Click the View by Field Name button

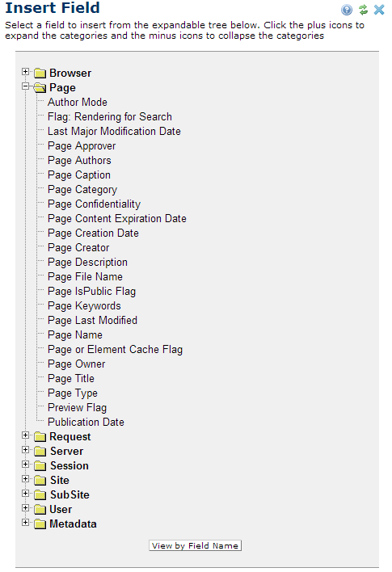(196, 545)
